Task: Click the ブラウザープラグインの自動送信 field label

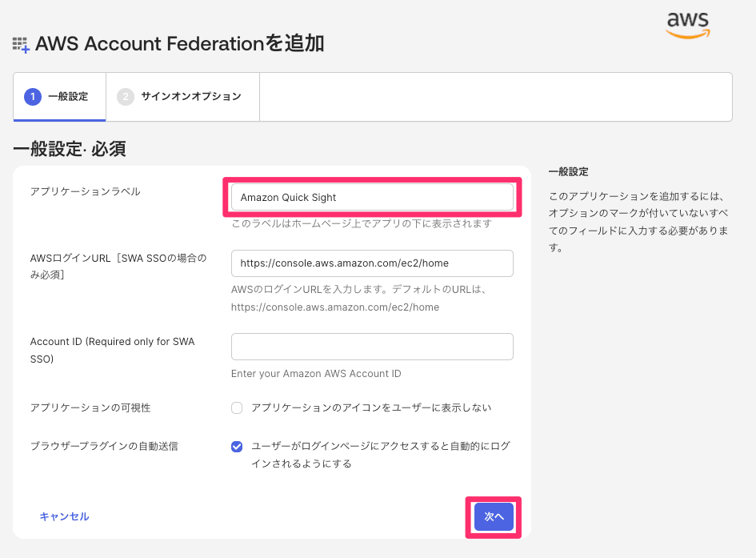Action: (104, 447)
